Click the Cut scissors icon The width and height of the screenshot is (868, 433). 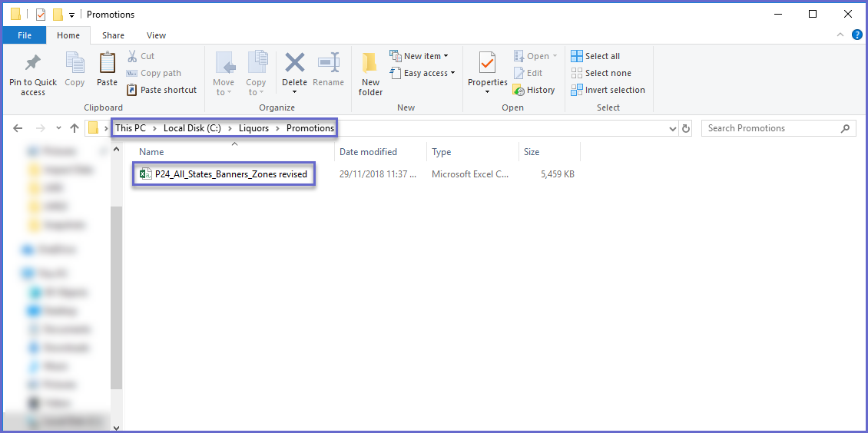click(132, 56)
